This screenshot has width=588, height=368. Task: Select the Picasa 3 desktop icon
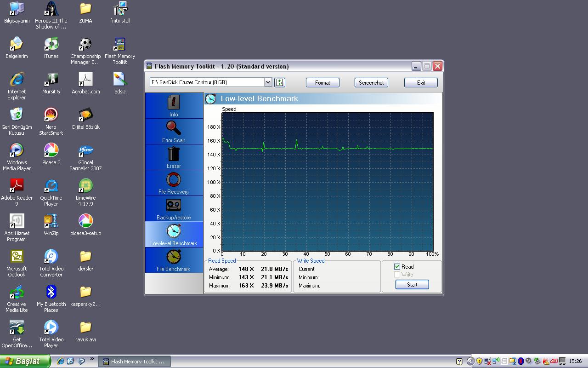click(x=51, y=154)
